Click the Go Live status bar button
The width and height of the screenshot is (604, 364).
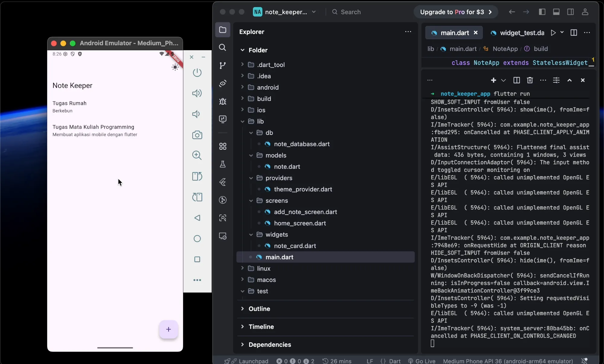[422, 361]
